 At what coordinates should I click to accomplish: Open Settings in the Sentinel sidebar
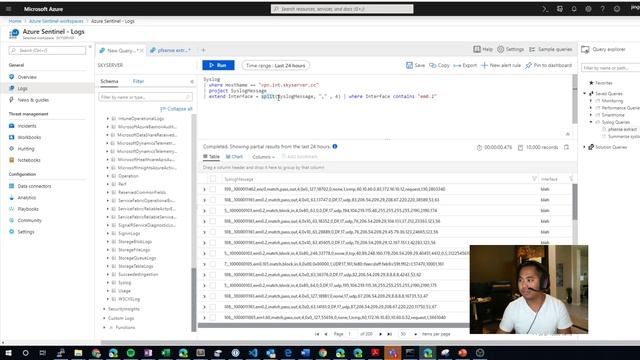coord(26,231)
